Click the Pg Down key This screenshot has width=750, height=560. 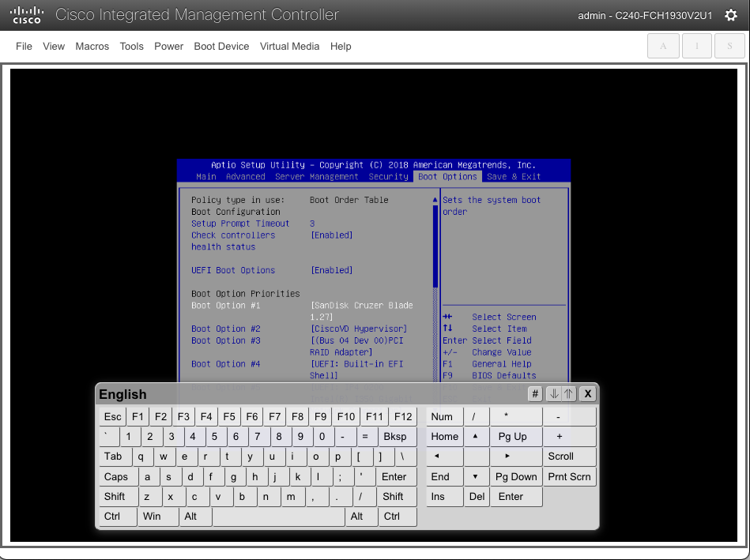pyautogui.click(x=516, y=477)
